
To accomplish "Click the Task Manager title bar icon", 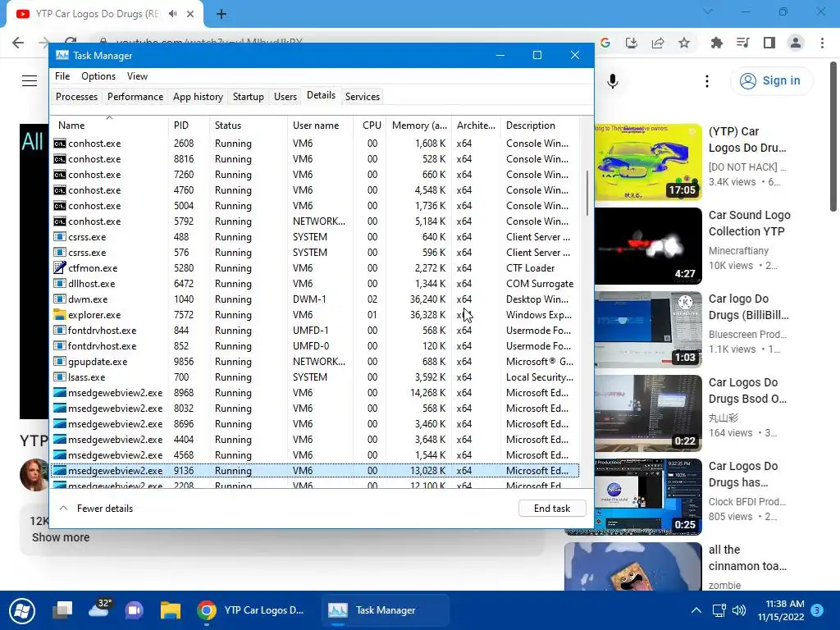I will pyautogui.click(x=62, y=55).
